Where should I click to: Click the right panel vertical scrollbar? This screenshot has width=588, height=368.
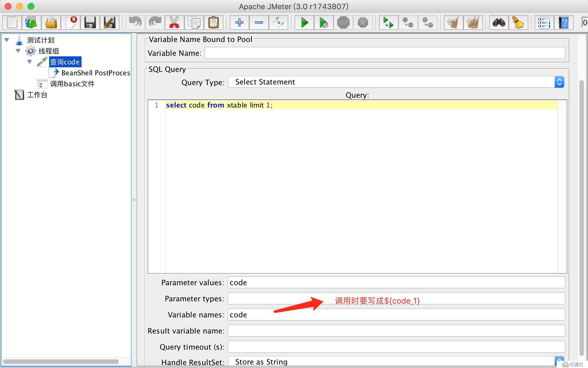[x=582, y=218]
